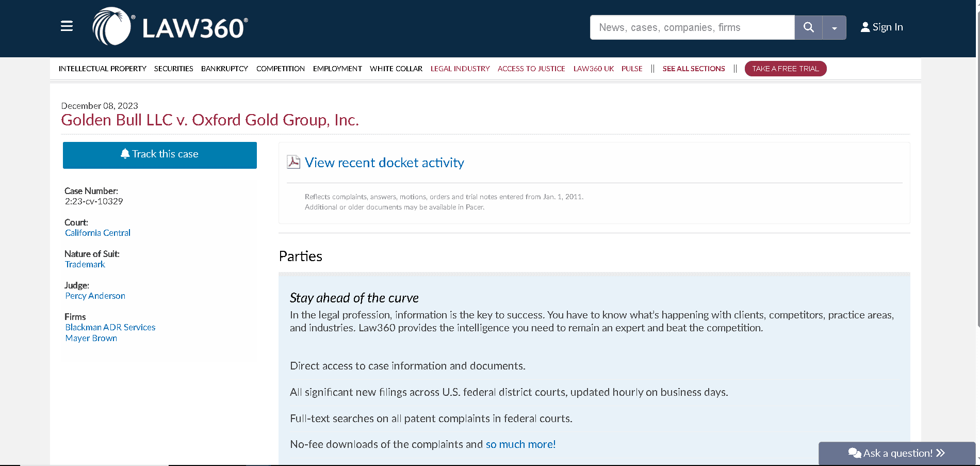
Task: Open the hamburger navigation menu
Action: pos(67,26)
